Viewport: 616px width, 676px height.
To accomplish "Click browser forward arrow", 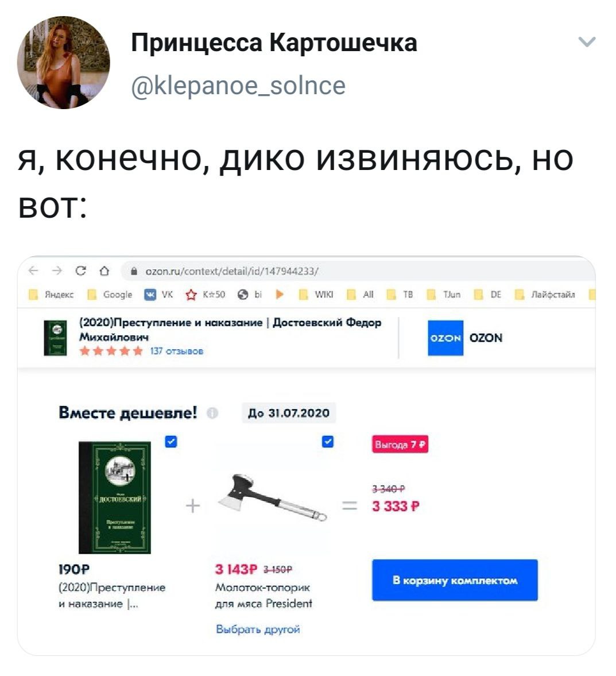I will coord(57,271).
